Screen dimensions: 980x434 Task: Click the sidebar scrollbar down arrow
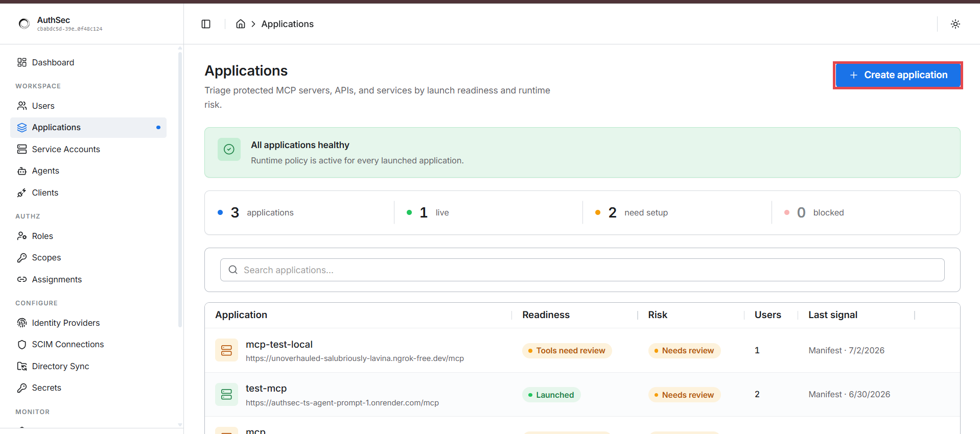click(x=180, y=424)
